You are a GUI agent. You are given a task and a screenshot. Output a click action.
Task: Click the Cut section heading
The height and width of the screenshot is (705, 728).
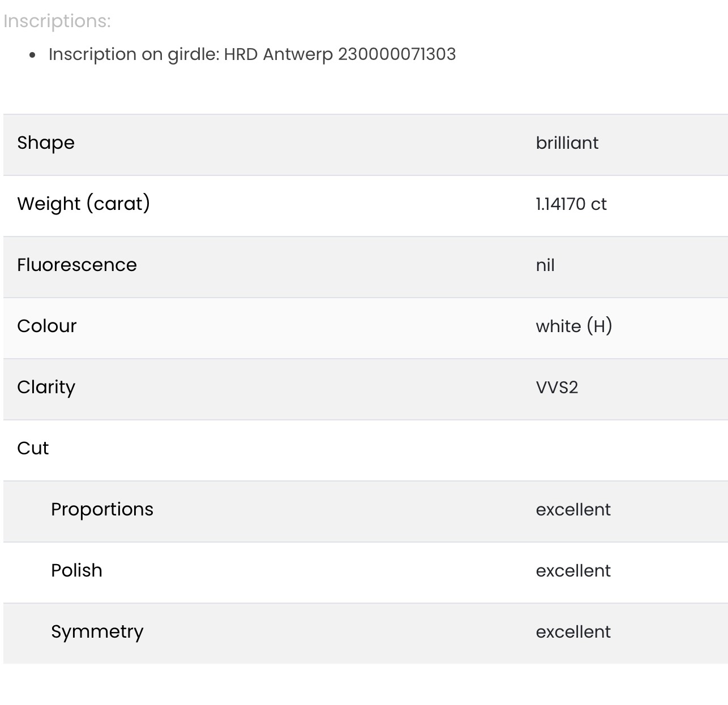point(33,448)
